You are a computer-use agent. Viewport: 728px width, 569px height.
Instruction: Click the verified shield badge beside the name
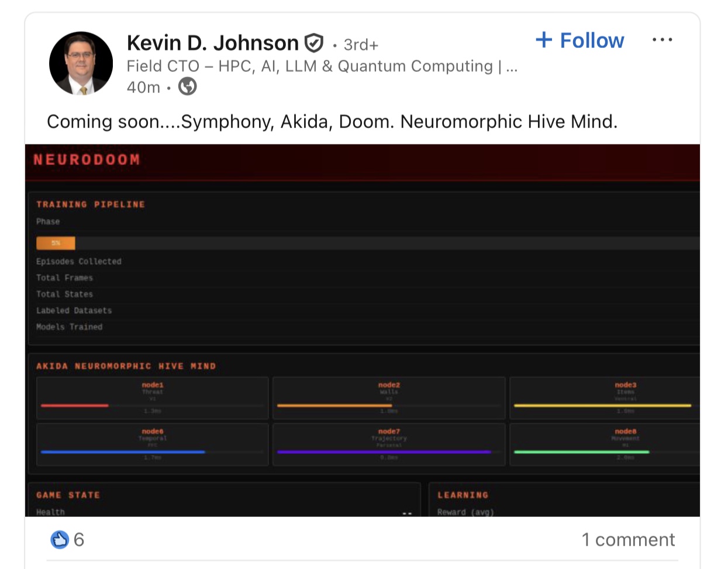[314, 43]
